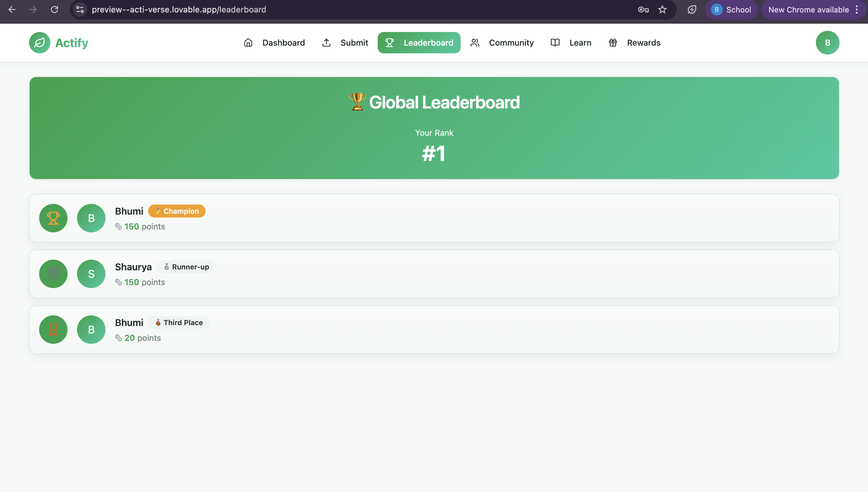868x492 pixels.
Task: Click the #1 rank number
Action: pyautogui.click(x=434, y=154)
